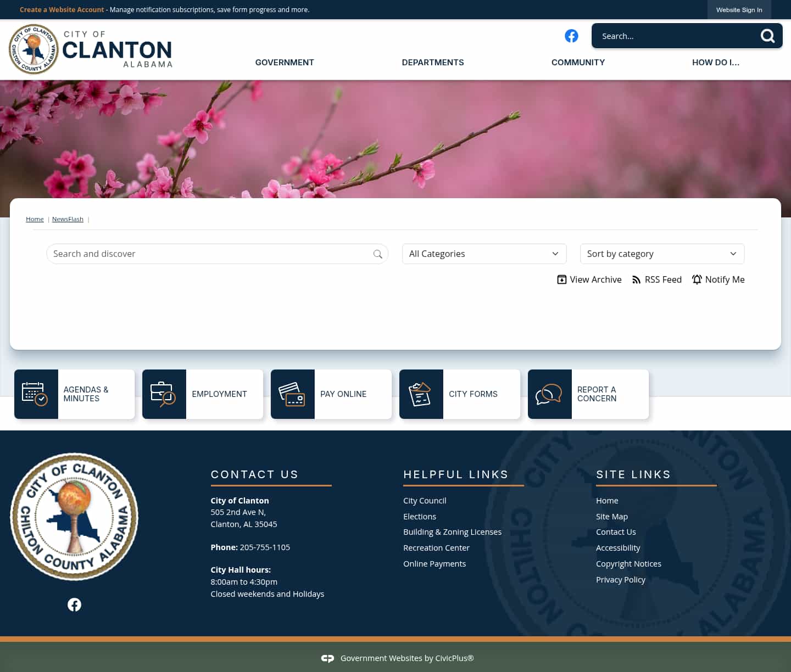
Task: Click the Facebook icon in the footer
Action: coord(74,604)
